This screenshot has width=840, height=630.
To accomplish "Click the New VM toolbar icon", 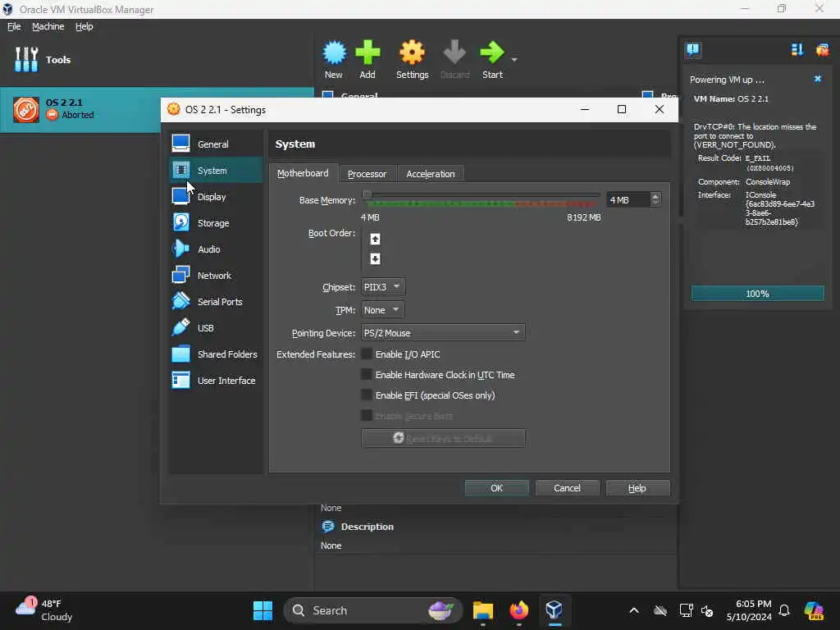I will click(334, 59).
